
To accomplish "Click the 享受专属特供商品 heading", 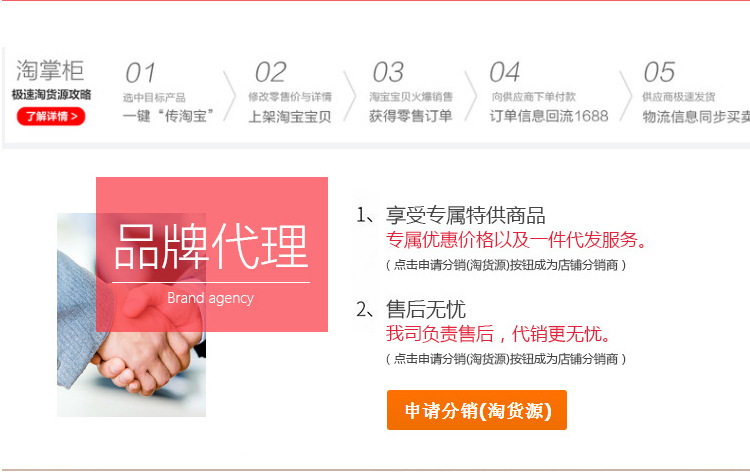I will pyautogui.click(x=466, y=215).
